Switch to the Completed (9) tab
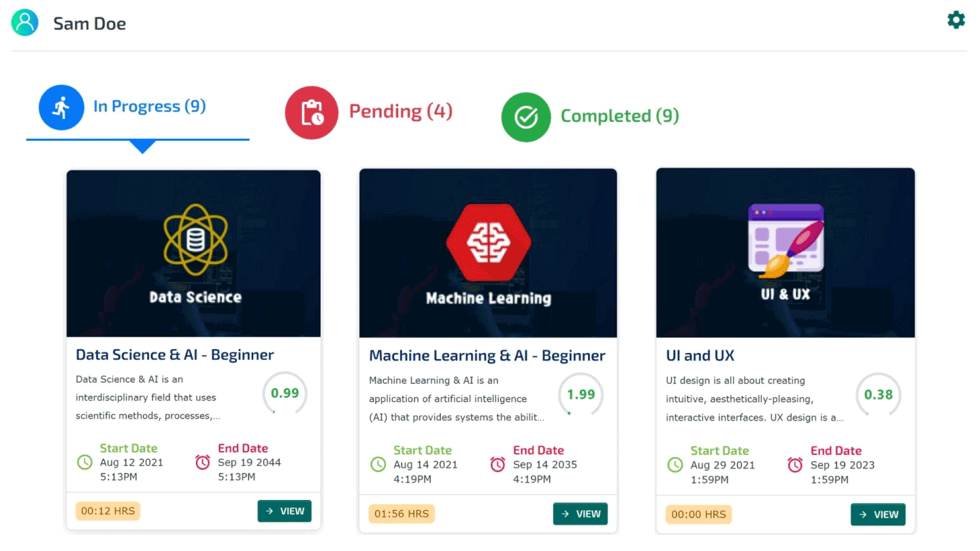This screenshot has height=551, width=980. point(619,116)
